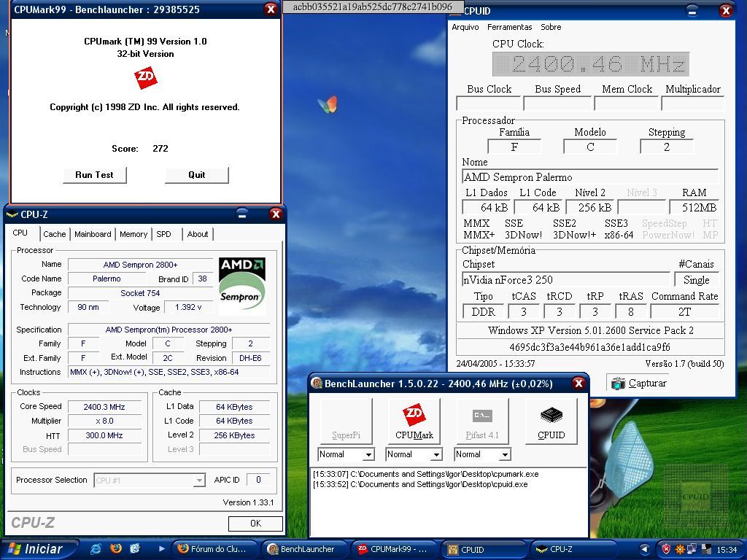Image resolution: width=747 pixels, height=560 pixels.
Task: Click the Core Speed value 2400.3 MHz
Action: point(104,407)
